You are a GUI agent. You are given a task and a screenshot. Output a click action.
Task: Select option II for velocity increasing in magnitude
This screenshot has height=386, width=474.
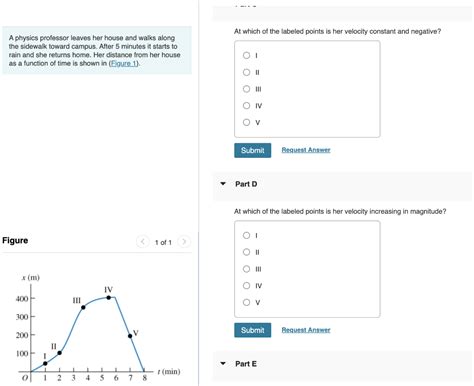[x=246, y=252]
